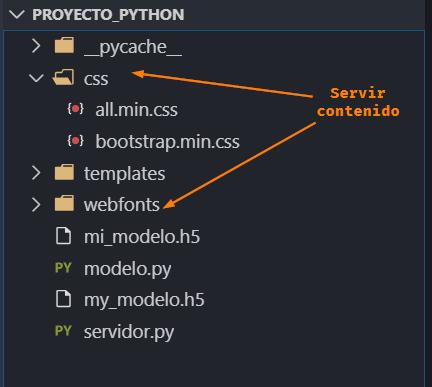Collapse the PROYECTO_PYTHON section chevron
Image resolution: width=432 pixels, height=387 pixels.
point(17,15)
